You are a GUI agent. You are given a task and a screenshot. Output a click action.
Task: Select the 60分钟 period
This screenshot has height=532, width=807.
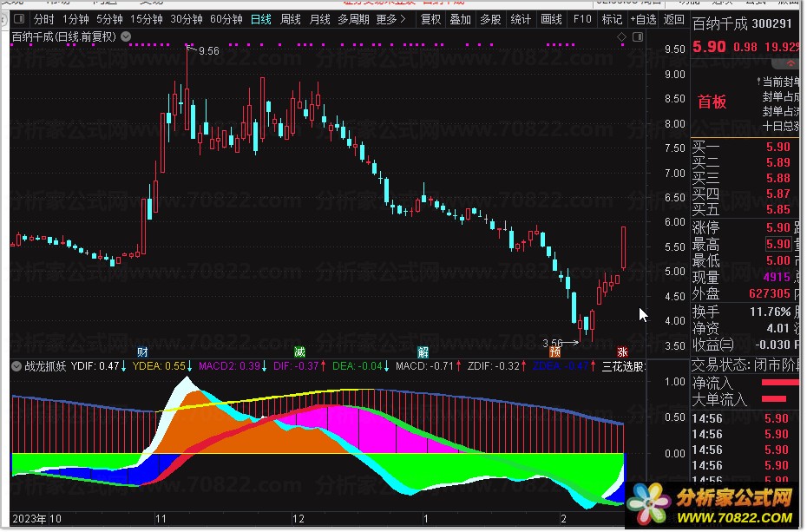(x=226, y=20)
